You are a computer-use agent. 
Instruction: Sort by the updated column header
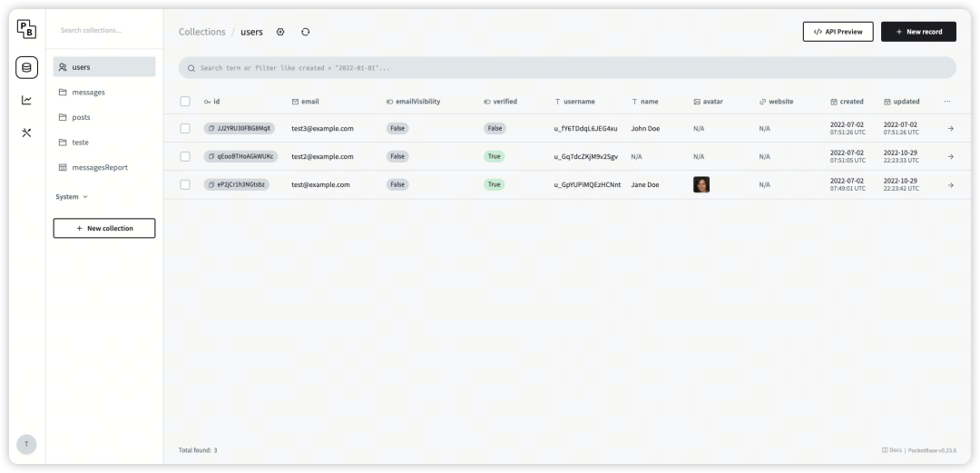point(901,102)
